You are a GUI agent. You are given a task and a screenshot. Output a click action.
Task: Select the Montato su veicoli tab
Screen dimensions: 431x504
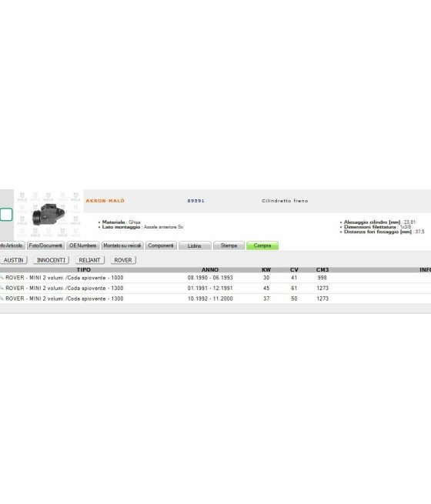click(x=122, y=245)
